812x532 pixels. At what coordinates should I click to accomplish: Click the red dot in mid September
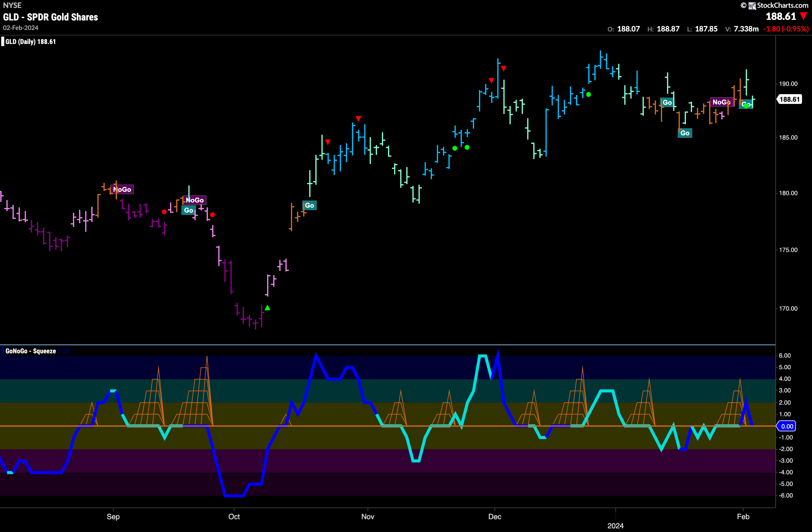[164, 212]
